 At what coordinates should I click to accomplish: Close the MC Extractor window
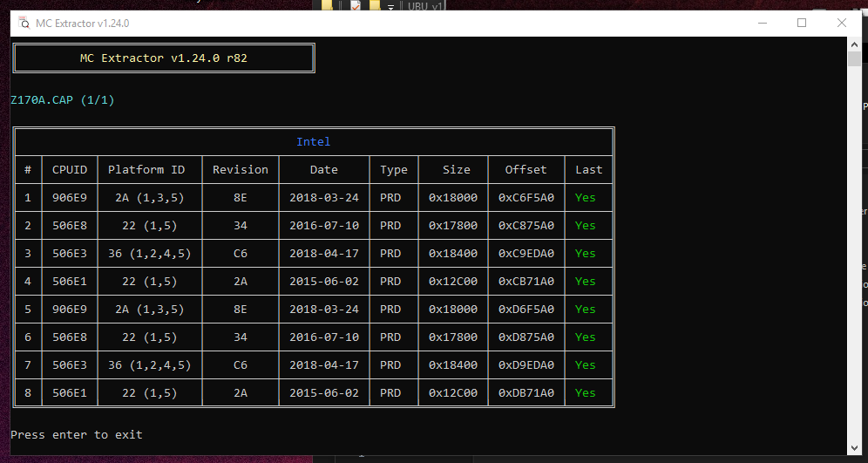[842, 23]
